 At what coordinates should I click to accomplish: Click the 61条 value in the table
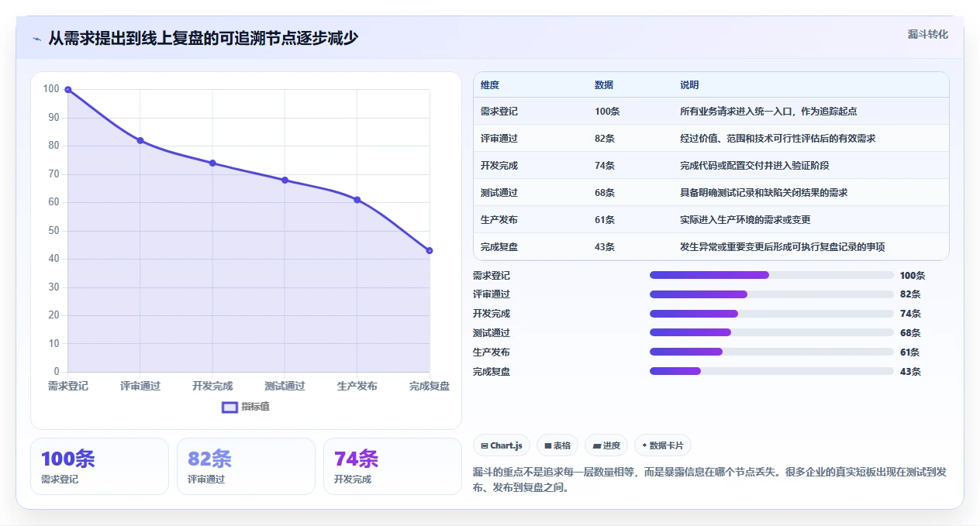point(605,220)
